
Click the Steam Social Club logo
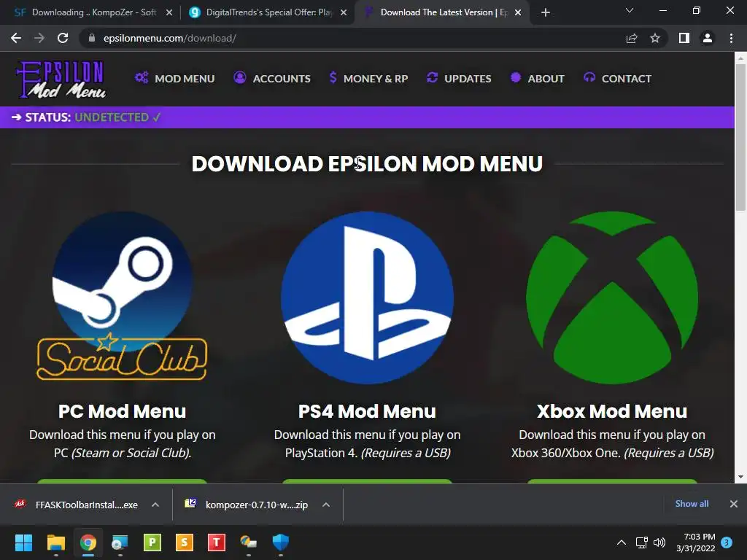click(122, 296)
